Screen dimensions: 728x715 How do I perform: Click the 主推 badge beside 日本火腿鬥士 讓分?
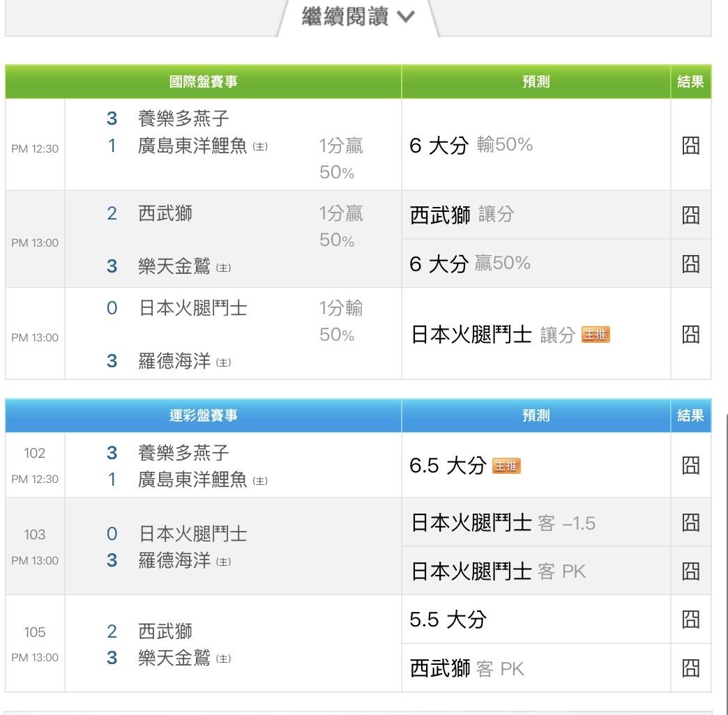[595, 335]
